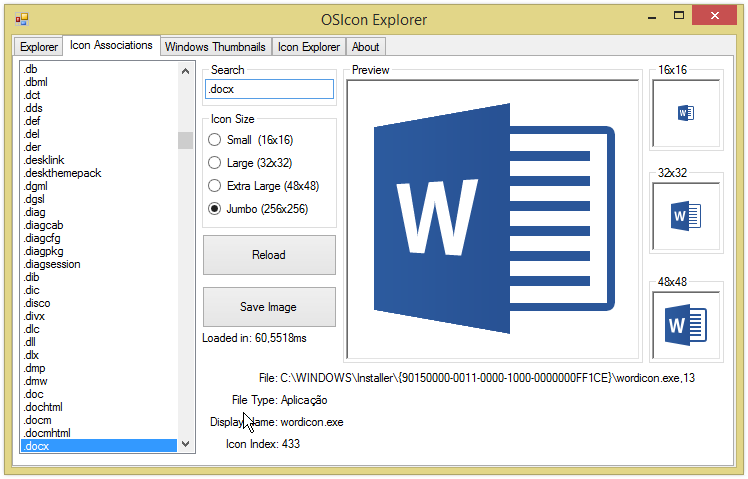Select Small (16x16) icon size
Viewport: 748px width, 479px height.
(x=214, y=140)
